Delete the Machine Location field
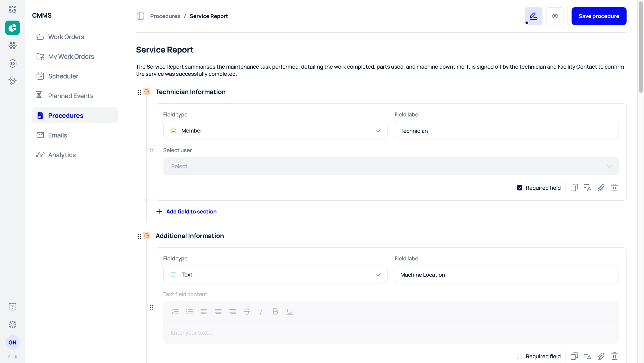 [614, 356]
